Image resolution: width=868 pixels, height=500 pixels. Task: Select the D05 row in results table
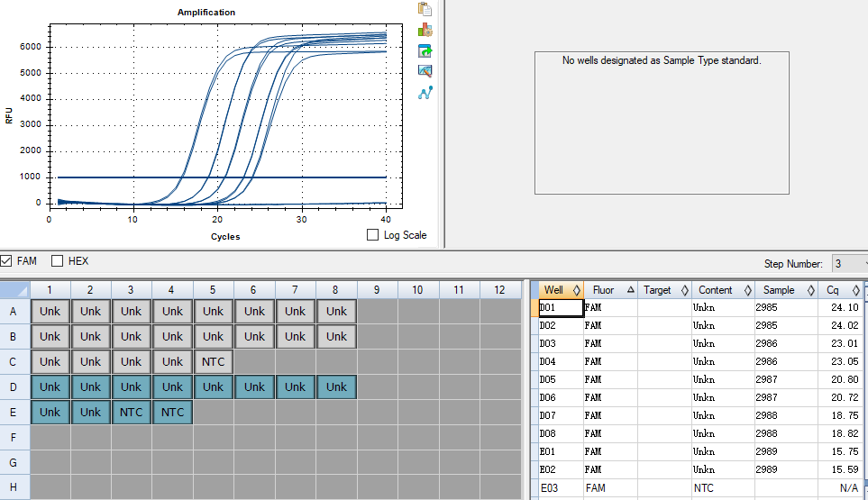point(700,379)
